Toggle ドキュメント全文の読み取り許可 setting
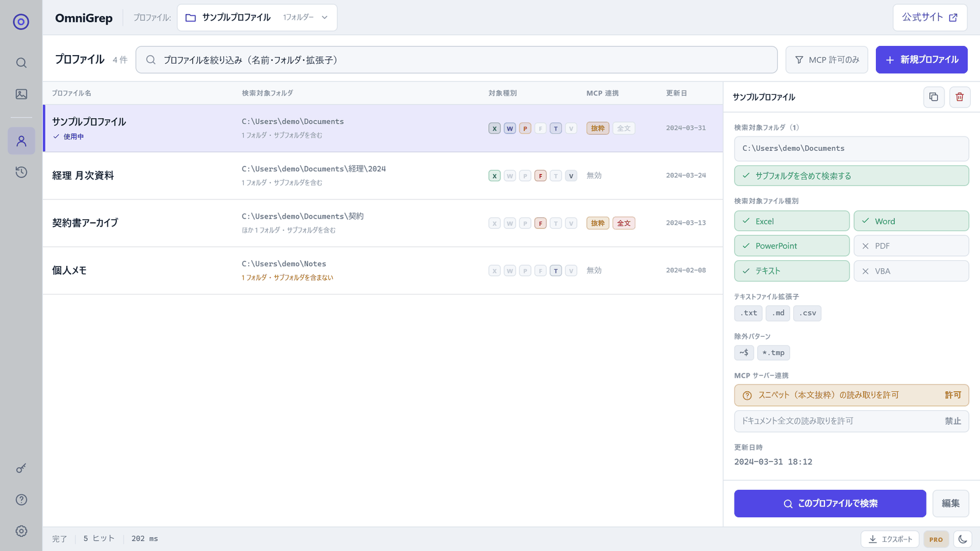The image size is (980, 551). 851,421
